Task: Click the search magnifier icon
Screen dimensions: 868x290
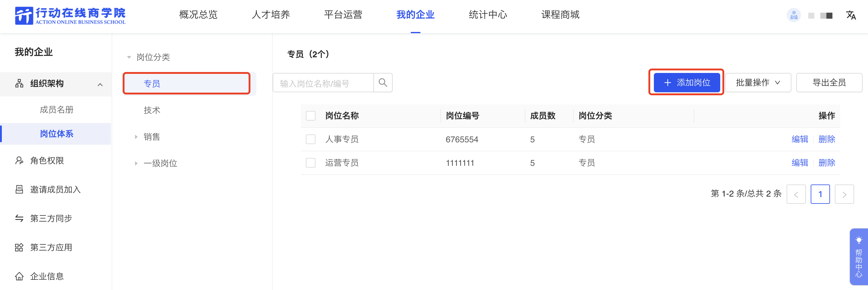Action: point(383,83)
